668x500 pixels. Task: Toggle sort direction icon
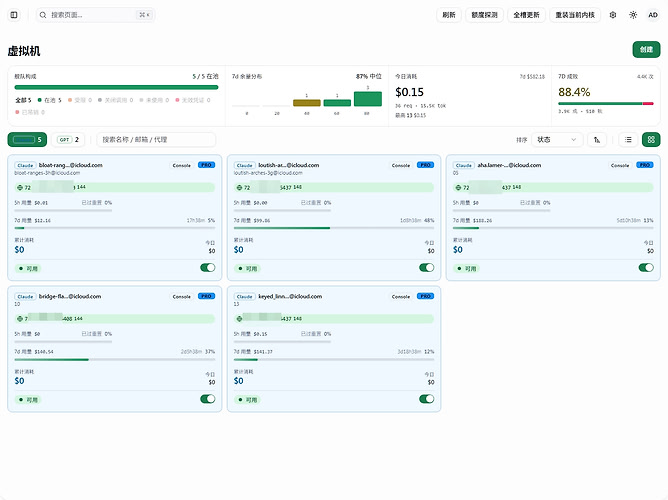click(x=597, y=140)
